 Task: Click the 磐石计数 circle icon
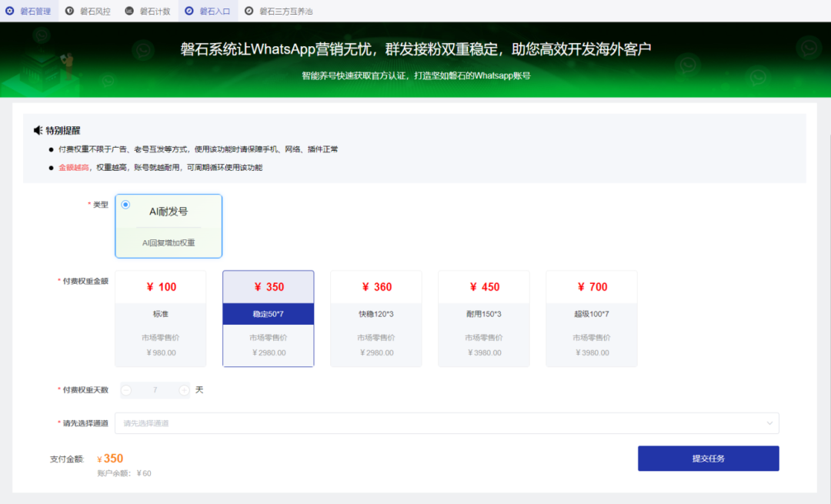point(128,11)
